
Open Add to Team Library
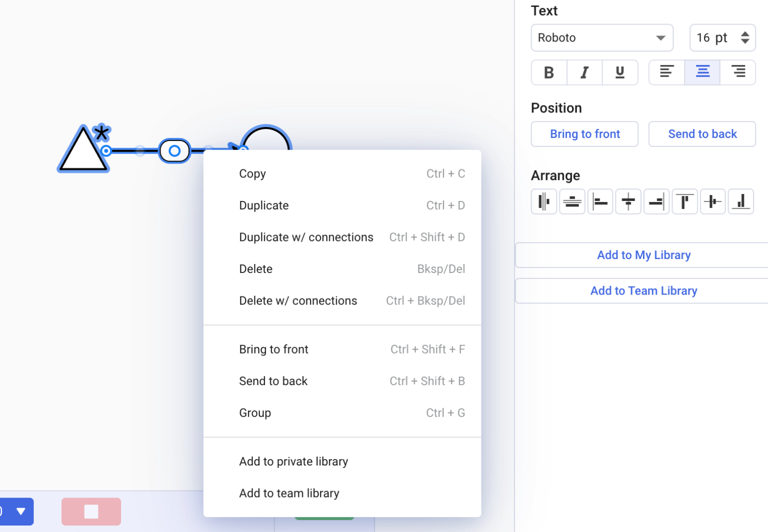click(643, 290)
